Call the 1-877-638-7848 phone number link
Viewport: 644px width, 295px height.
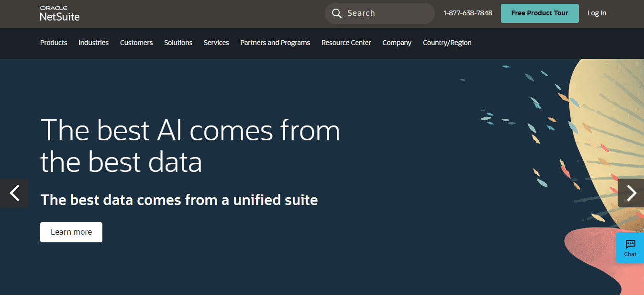467,13
